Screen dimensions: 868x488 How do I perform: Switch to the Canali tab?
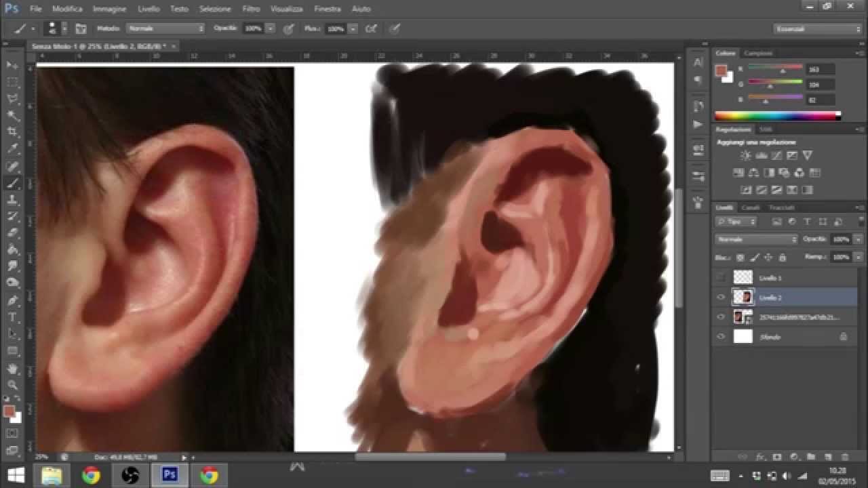[749, 207]
